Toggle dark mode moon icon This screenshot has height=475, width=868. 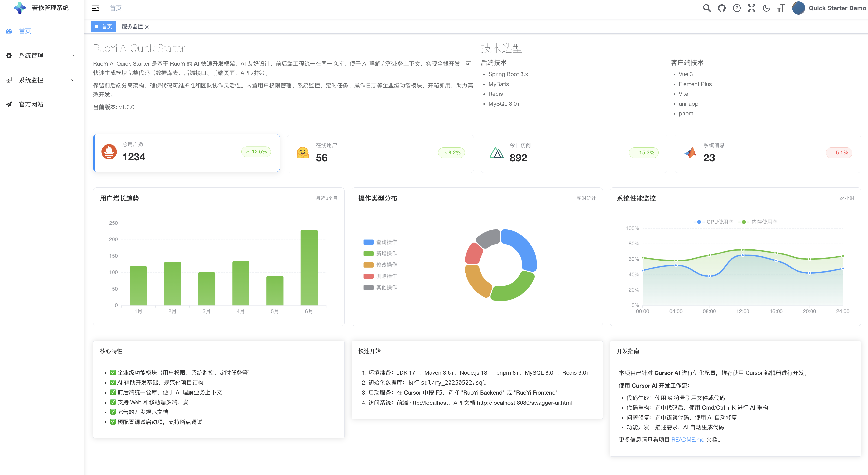(x=766, y=8)
